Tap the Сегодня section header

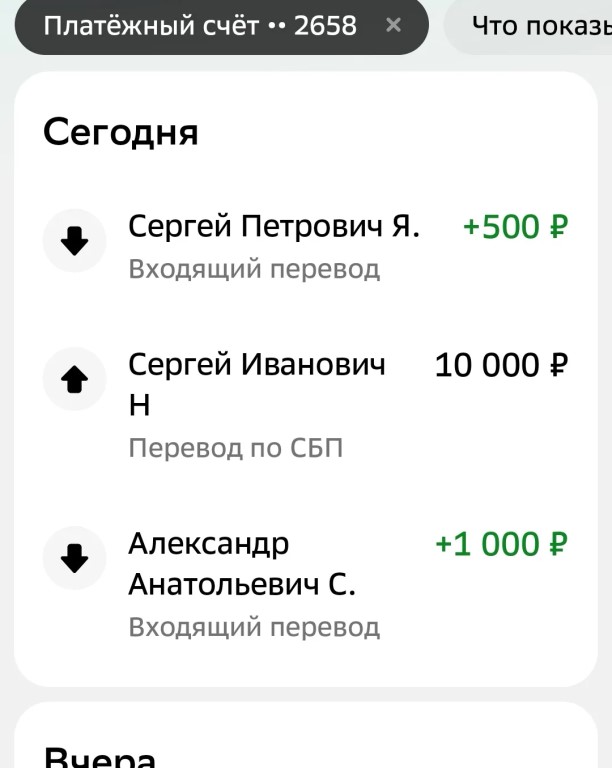coord(121,133)
